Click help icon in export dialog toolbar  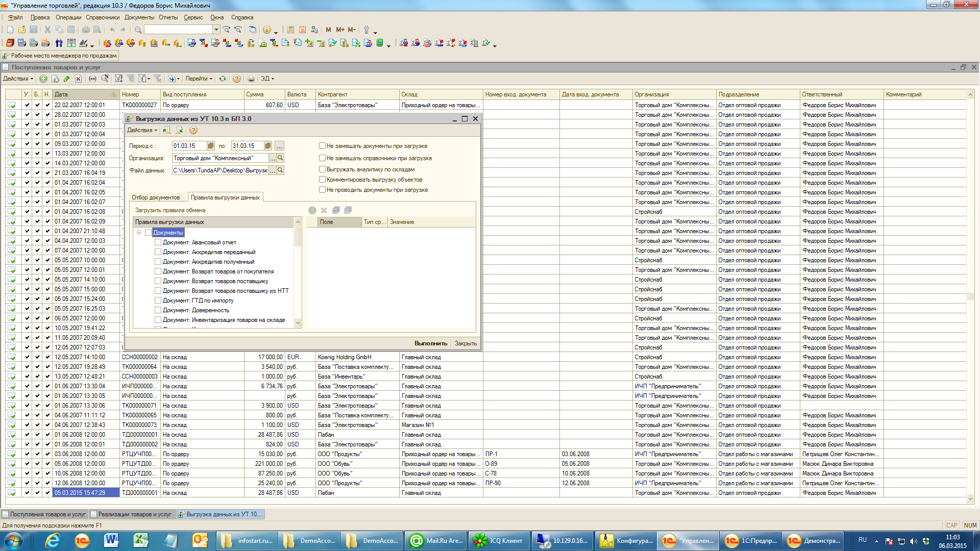(193, 130)
